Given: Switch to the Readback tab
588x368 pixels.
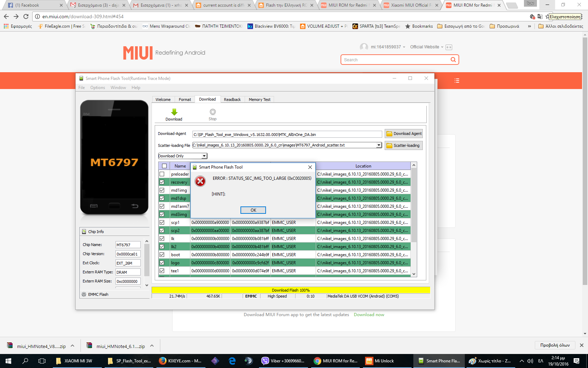Looking at the screenshot, I should pos(232,100).
